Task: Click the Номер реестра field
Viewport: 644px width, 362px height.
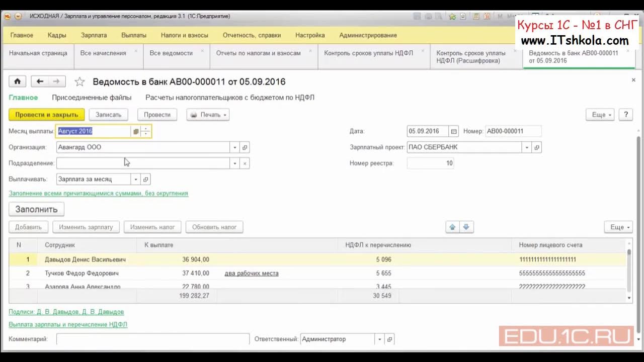Action: tap(430, 163)
